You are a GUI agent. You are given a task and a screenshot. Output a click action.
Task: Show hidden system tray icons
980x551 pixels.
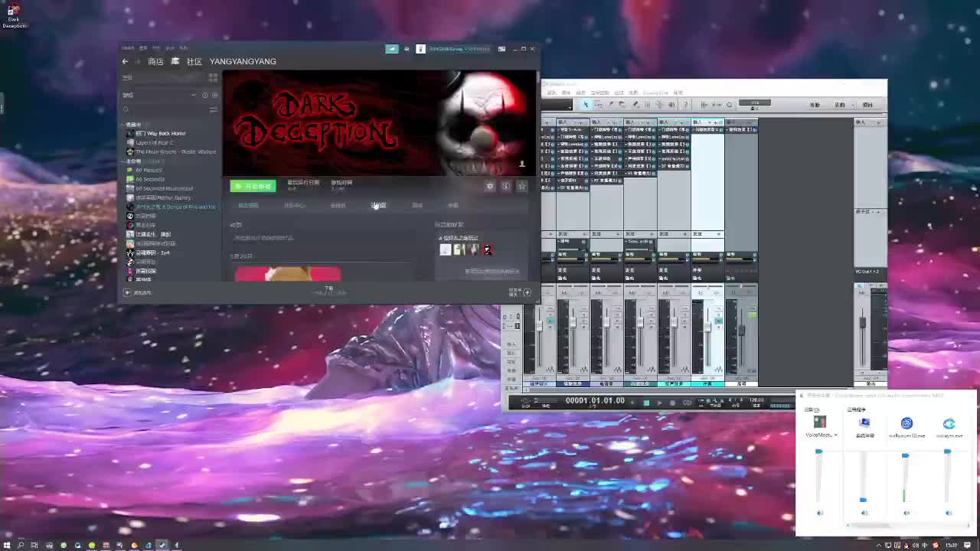point(880,546)
